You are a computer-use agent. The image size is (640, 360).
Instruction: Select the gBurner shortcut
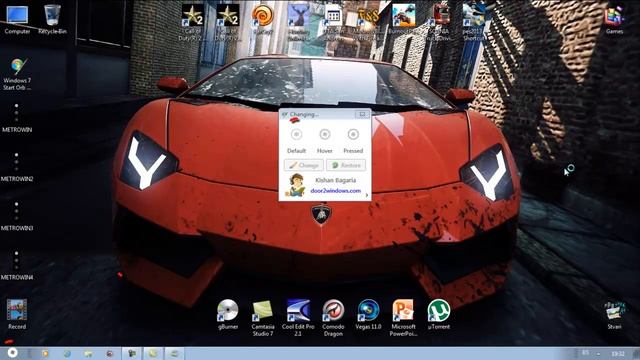pyautogui.click(x=228, y=313)
